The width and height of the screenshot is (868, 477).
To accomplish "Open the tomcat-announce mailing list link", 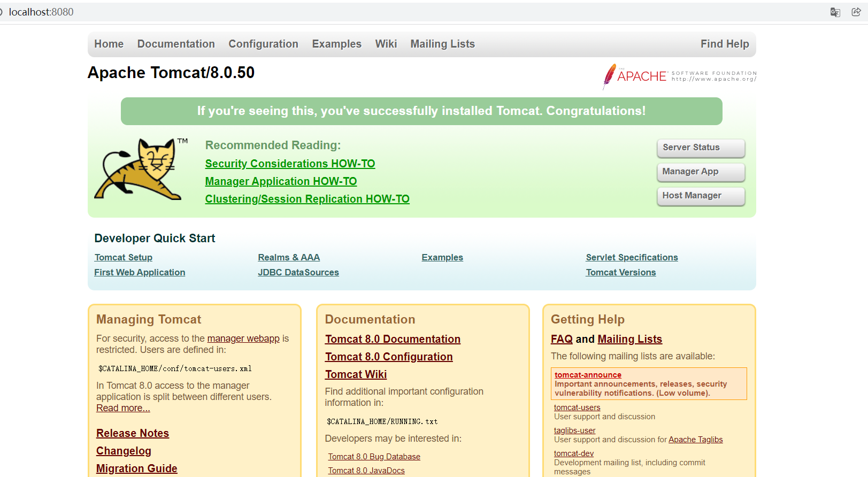I will [588, 375].
